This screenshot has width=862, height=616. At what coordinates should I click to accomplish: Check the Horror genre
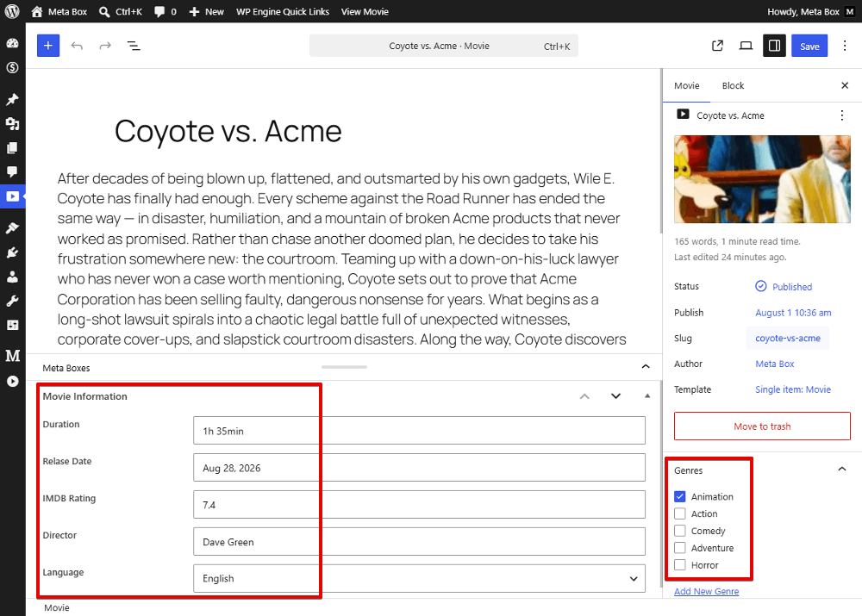(x=680, y=565)
